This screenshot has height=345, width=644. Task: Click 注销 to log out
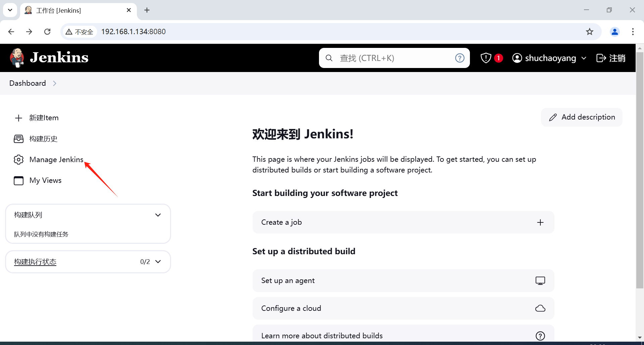[617, 58]
